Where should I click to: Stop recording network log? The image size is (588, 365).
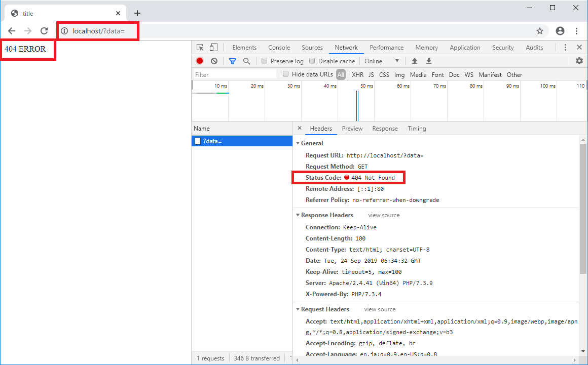200,61
